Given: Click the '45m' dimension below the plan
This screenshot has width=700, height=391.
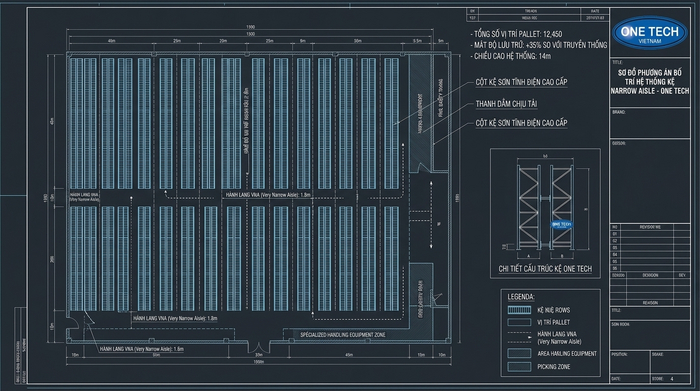Looking at the screenshot, I should (x=349, y=355).
